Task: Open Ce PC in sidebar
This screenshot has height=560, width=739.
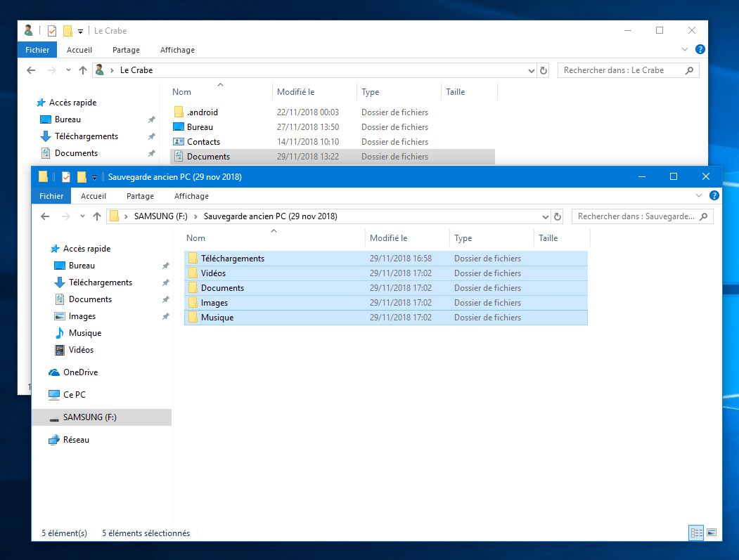Action: (x=75, y=395)
